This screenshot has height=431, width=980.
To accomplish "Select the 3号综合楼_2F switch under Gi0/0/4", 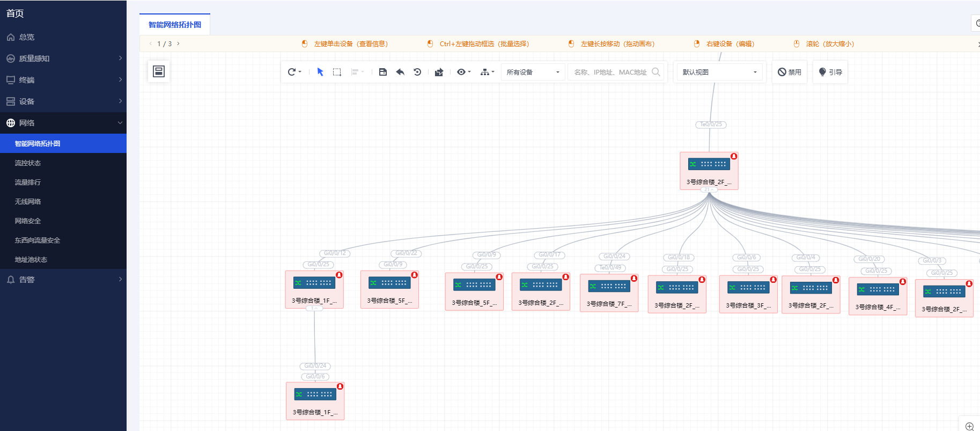I will pyautogui.click(x=811, y=295).
